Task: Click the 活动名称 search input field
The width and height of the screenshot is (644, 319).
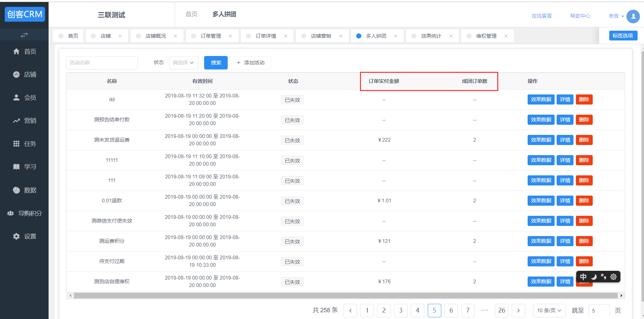Action: pos(102,63)
